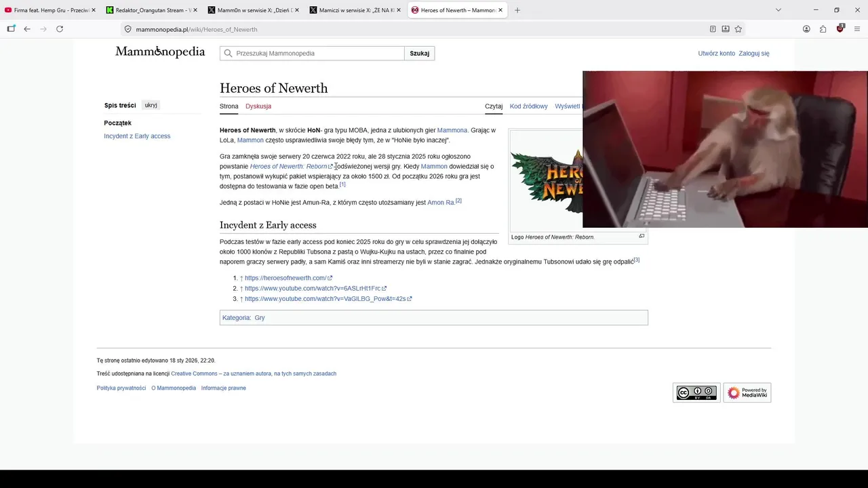
Task: Click the Przeszukaj Mammonopedia search field
Action: point(312,54)
